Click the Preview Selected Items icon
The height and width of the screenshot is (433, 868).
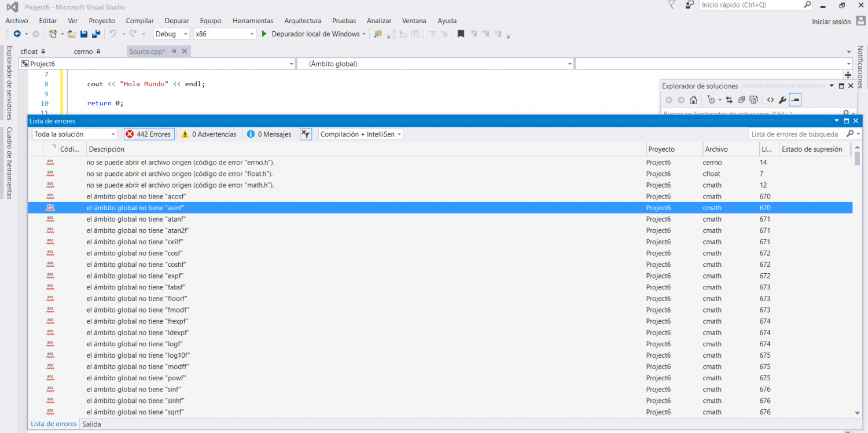click(795, 100)
